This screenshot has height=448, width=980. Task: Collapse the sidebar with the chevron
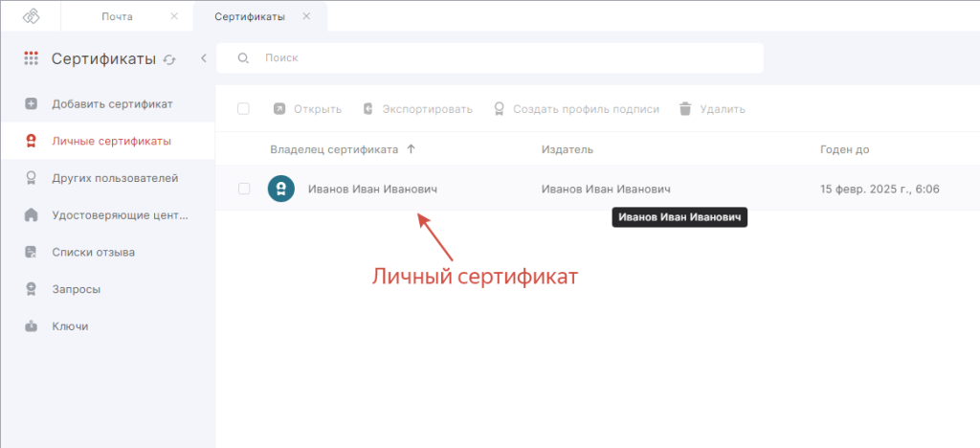[x=204, y=58]
